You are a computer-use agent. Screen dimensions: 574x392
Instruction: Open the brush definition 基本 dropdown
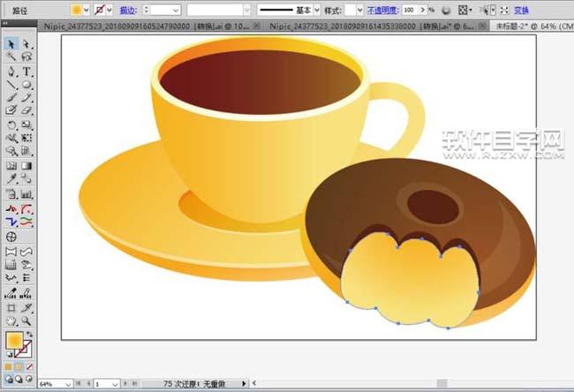(x=317, y=11)
